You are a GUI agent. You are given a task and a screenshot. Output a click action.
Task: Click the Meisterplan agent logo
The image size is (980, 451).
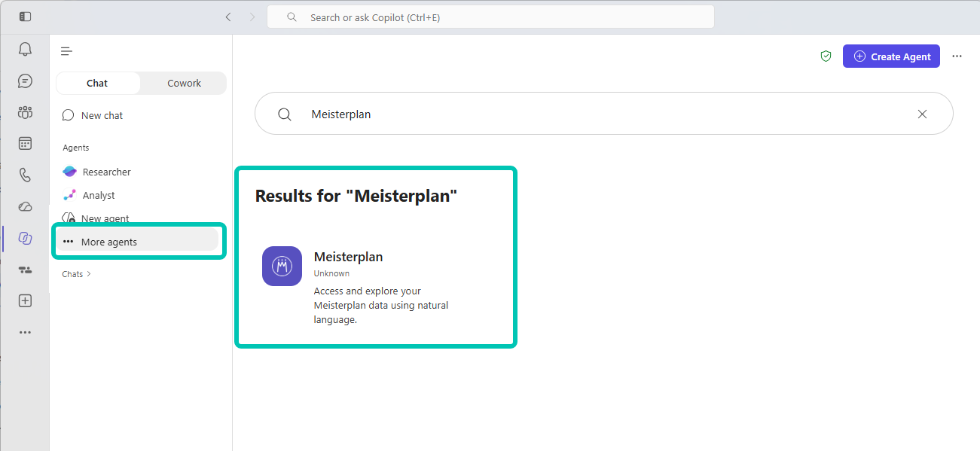click(282, 266)
